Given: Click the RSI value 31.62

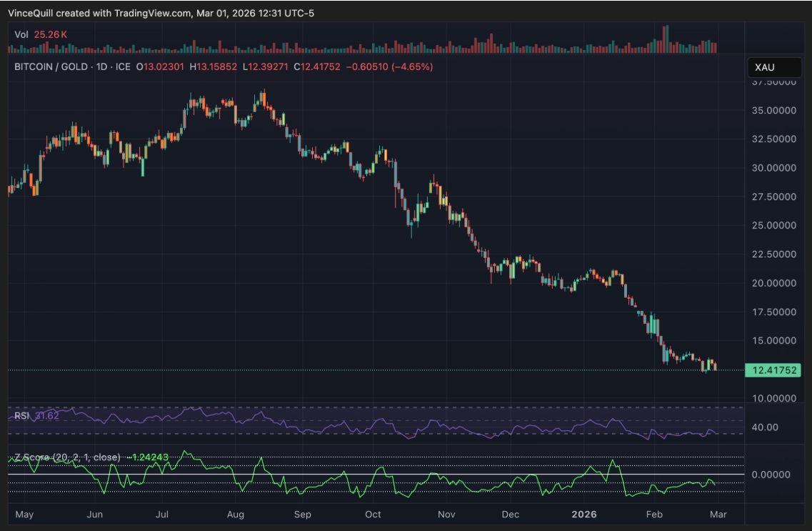Looking at the screenshot, I should (47, 415).
